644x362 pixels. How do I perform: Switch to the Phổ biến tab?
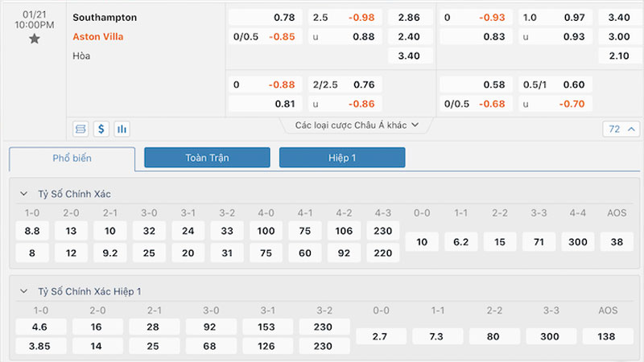pyautogui.click(x=72, y=158)
